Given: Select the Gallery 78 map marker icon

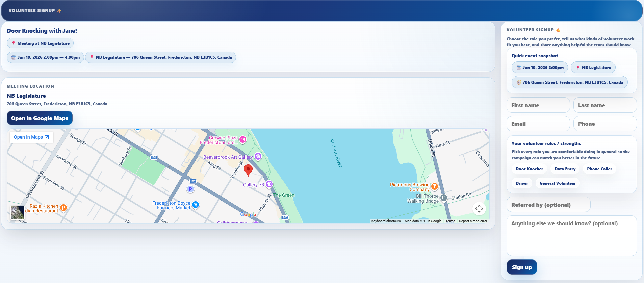Looking at the screenshot, I should (x=269, y=184).
